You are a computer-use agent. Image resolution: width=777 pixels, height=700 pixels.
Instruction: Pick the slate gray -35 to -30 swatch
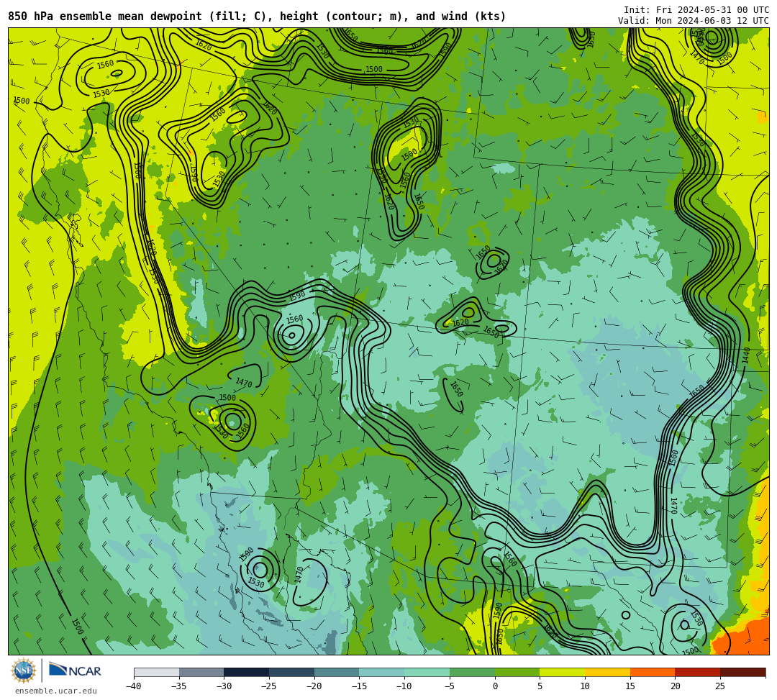pyautogui.click(x=201, y=672)
